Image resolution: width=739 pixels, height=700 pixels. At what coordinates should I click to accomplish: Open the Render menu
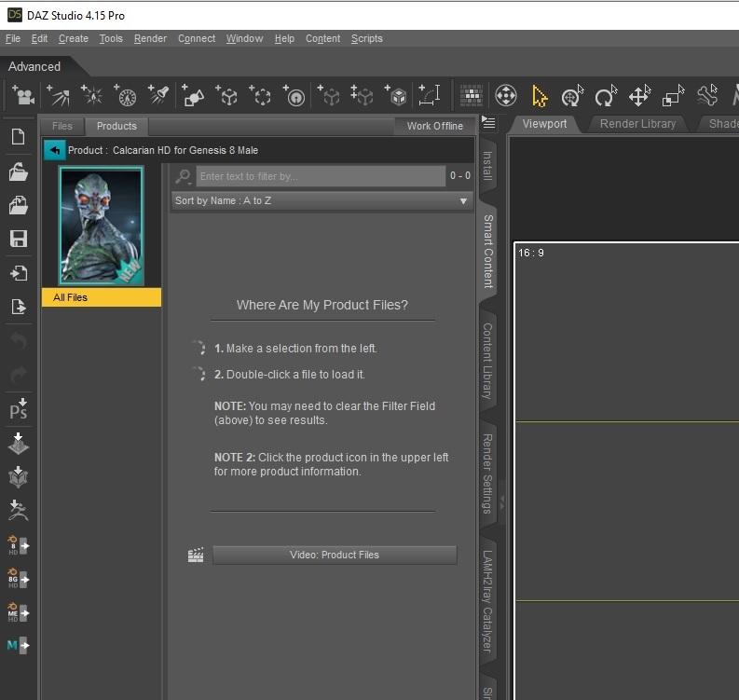click(150, 38)
